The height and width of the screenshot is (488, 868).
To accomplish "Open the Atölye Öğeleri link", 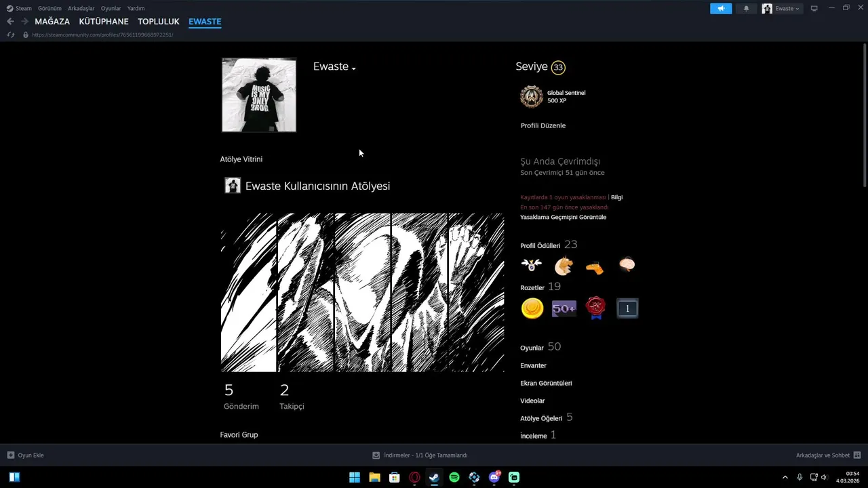I will 541,418.
